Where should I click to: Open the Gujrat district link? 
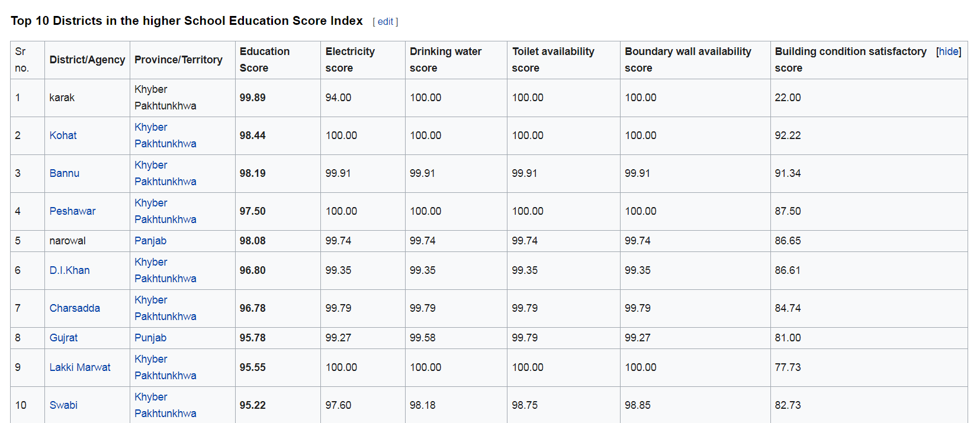(63, 338)
